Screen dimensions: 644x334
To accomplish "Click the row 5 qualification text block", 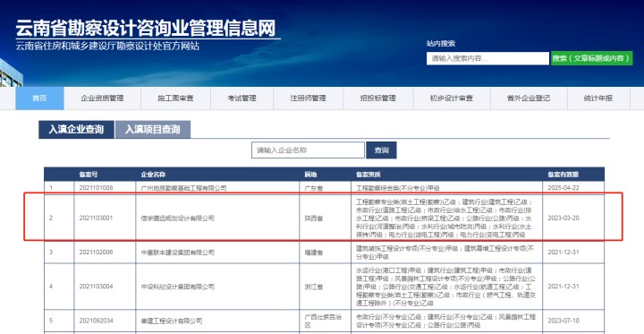I will pos(445,321).
